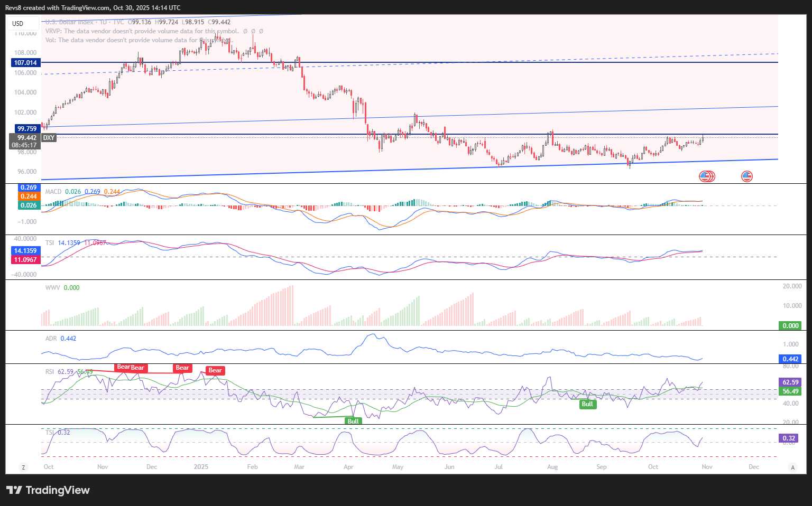Viewport: 812px width, 506px height.
Task: Click the 107.014 horizontal line price label
Action: coord(25,62)
